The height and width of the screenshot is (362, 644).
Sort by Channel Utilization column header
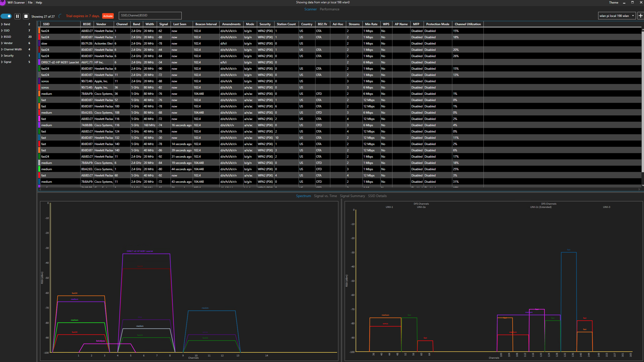tap(468, 24)
